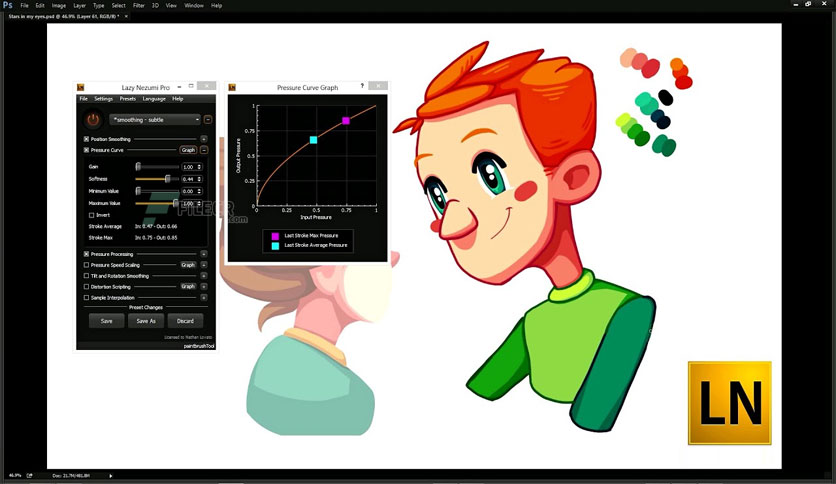
Task: Open the smoothing - subtle preset dropdown
Action: tap(155, 120)
